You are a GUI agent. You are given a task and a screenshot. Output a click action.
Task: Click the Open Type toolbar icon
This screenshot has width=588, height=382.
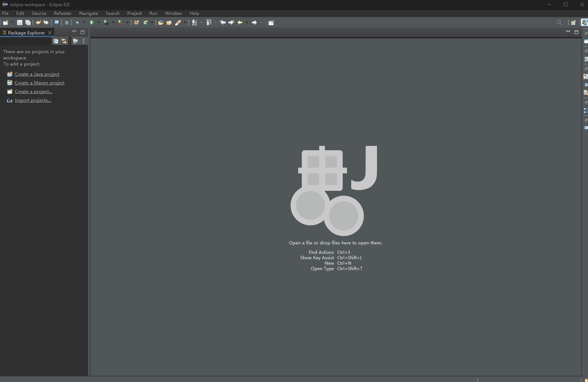161,22
